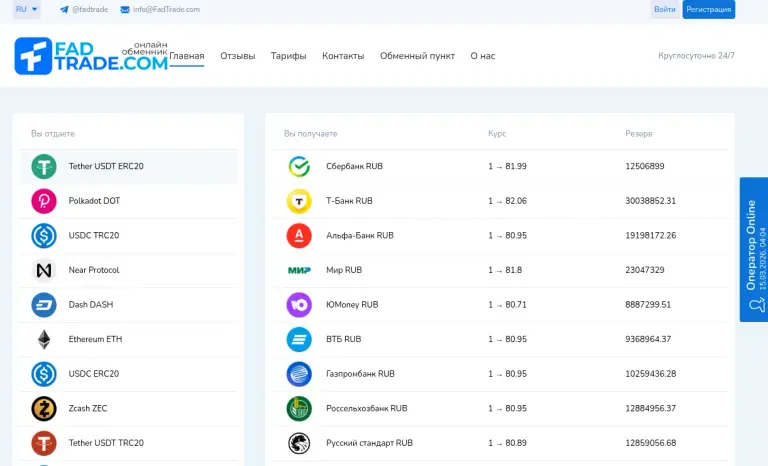768x466 pixels.
Task: Click the Альфа-Банк RUB label
Action: 360,236
